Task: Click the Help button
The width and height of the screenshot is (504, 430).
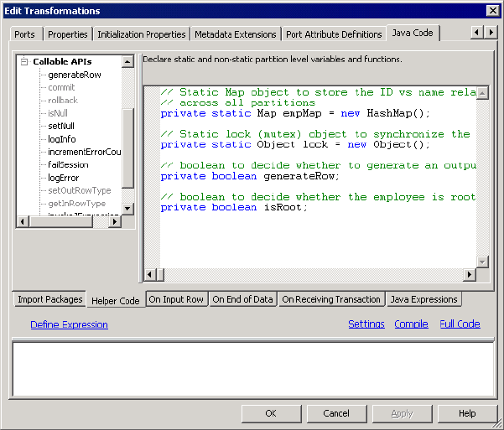Action: pyautogui.click(x=467, y=413)
